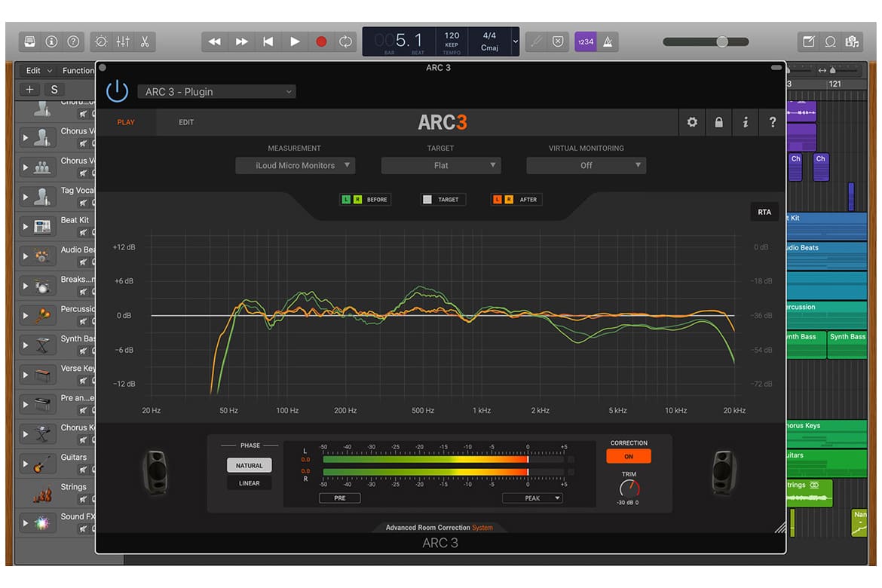Open ARC 3 info icon
Image resolution: width=882 pixels, height=588 pixels.
coord(746,122)
